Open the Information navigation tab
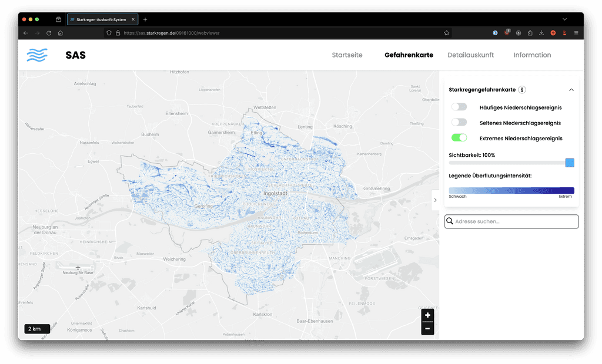Viewport: 602px width, 364px height. (x=532, y=55)
